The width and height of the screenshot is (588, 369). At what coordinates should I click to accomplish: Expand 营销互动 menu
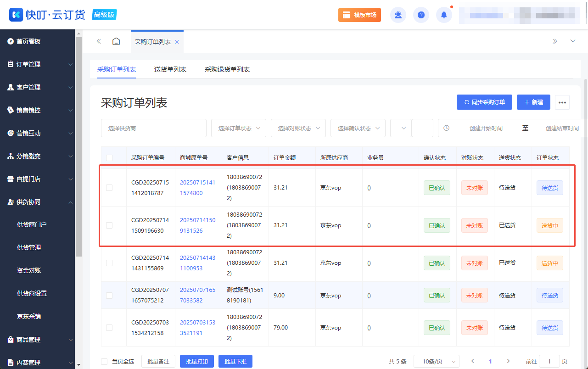[37, 133]
